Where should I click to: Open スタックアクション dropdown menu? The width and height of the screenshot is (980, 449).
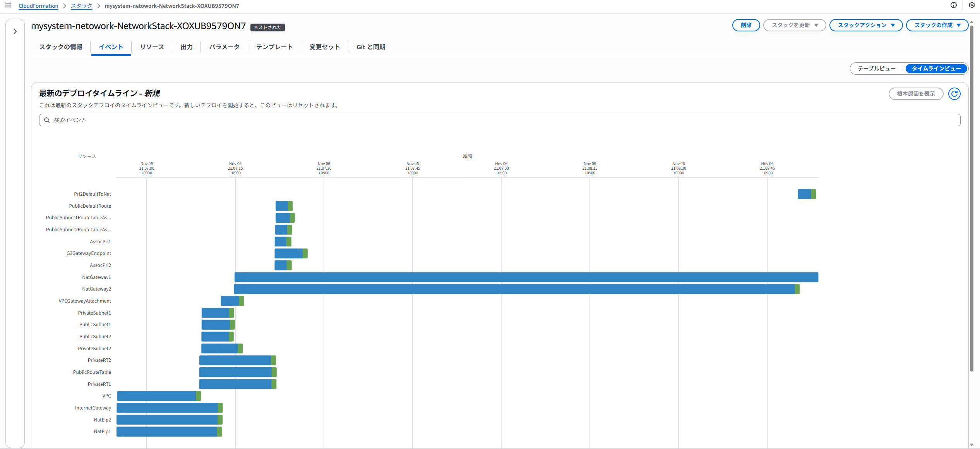coord(866,25)
